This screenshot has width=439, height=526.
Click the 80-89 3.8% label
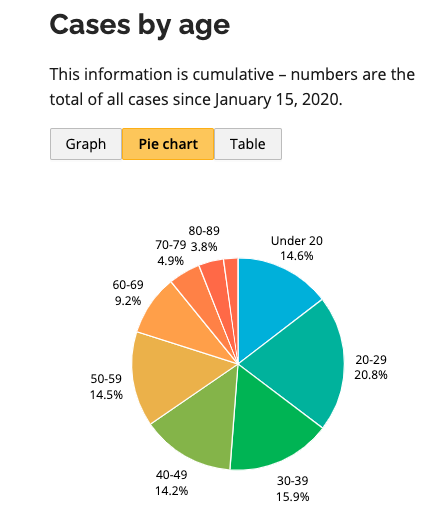click(x=204, y=239)
